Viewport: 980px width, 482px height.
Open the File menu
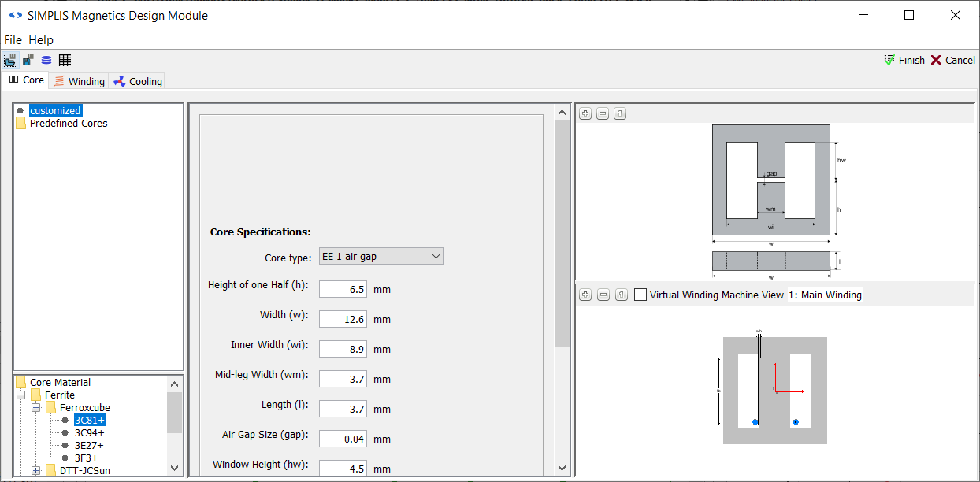click(13, 39)
